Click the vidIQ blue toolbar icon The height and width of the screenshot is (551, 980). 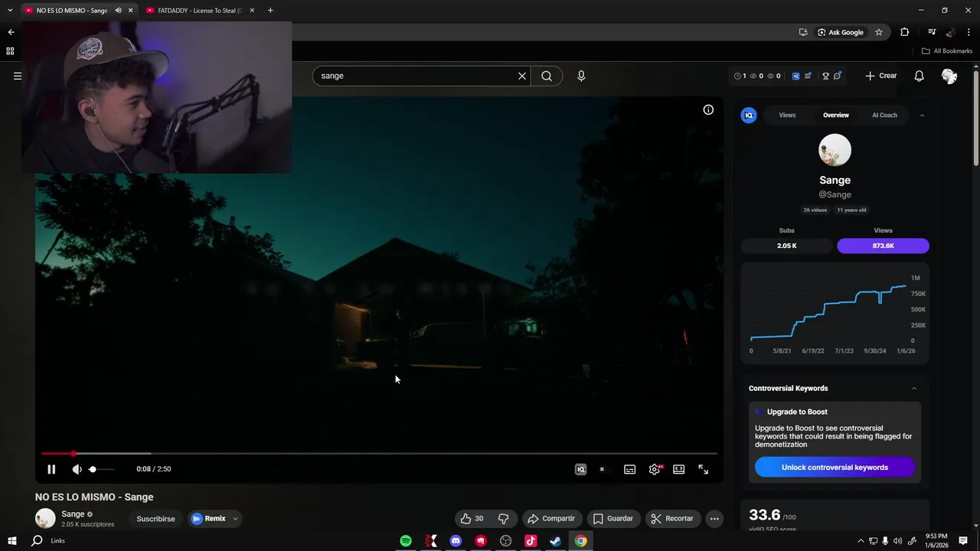coord(795,76)
